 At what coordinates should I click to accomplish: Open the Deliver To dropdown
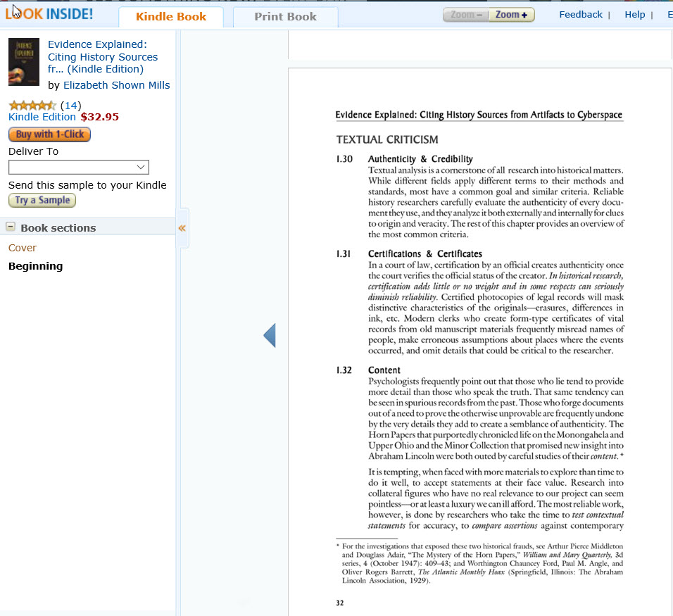[x=79, y=167]
